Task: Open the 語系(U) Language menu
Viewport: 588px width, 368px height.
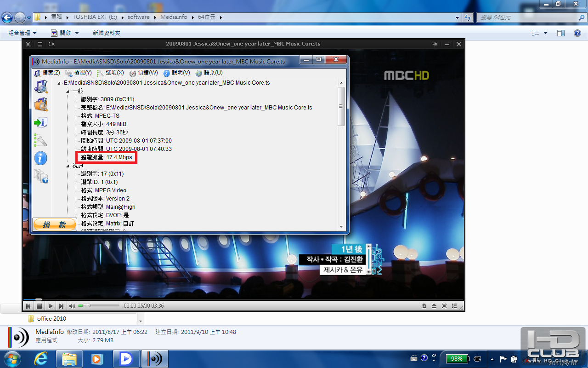Action: [x=209, y=73]
